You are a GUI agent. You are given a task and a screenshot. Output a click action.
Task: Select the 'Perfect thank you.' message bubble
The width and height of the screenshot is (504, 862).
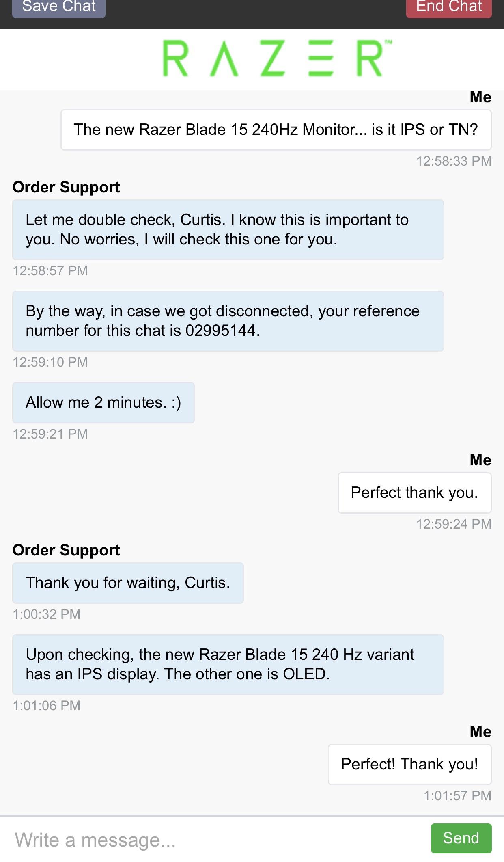click(x=414, y=493)
